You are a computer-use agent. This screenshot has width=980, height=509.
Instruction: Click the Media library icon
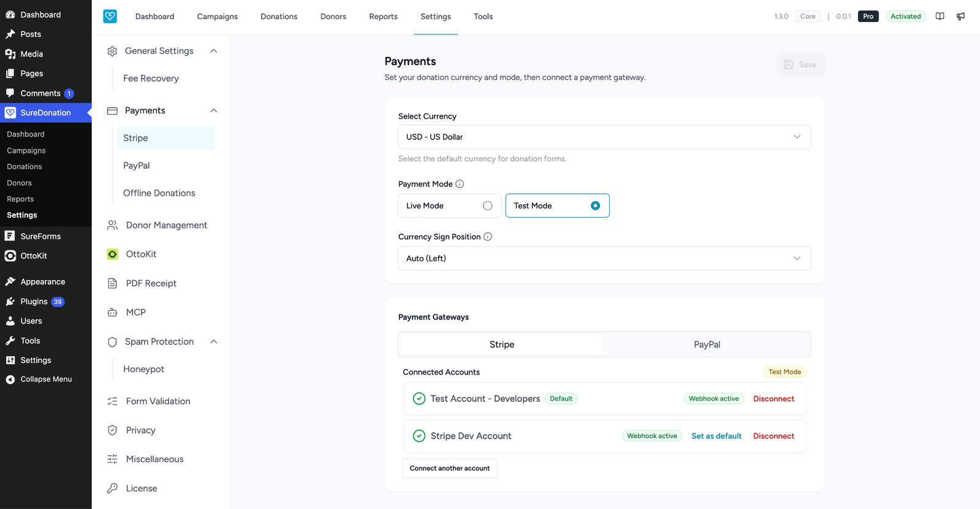10,54
